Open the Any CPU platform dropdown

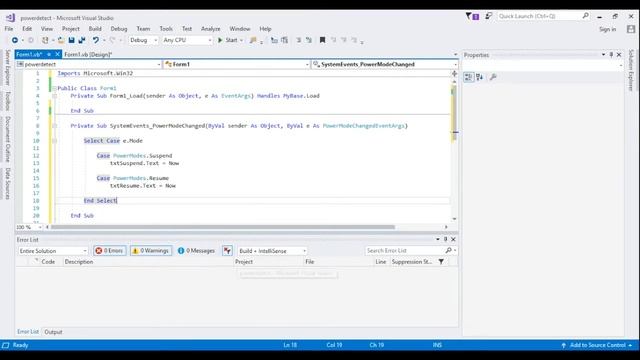pyautogui.click(x=187, y=40)
